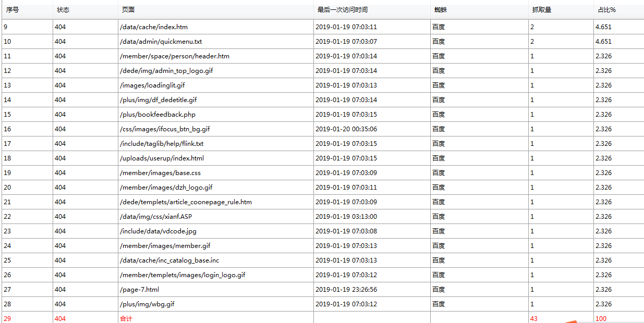Select timestamp 2019-01-20 00:35:06

[x=346, y=129]
